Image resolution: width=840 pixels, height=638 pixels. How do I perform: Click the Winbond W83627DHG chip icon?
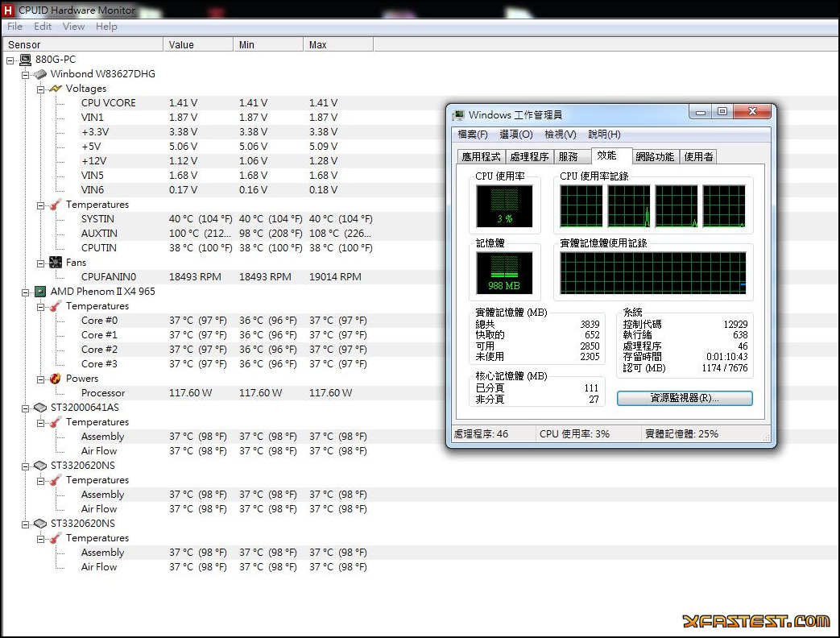40,74
